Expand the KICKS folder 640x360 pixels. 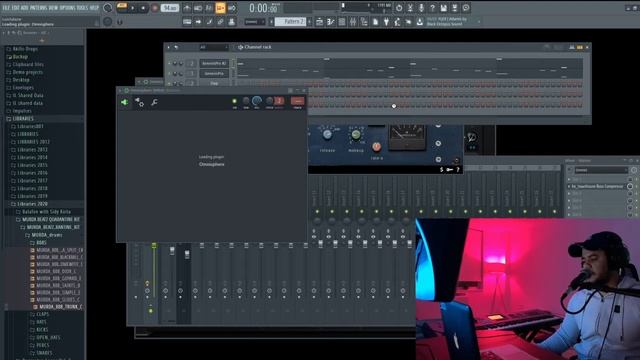point(42,330)
